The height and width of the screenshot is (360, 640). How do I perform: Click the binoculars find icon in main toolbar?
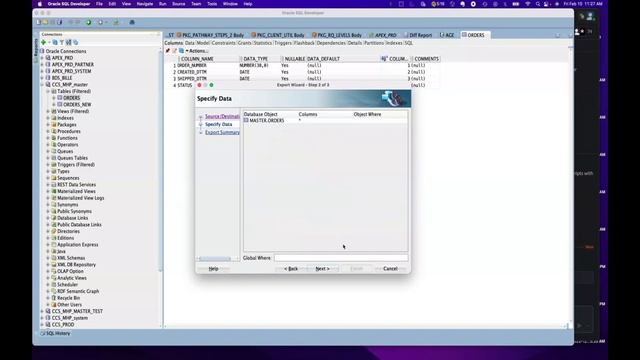[132, 22]
